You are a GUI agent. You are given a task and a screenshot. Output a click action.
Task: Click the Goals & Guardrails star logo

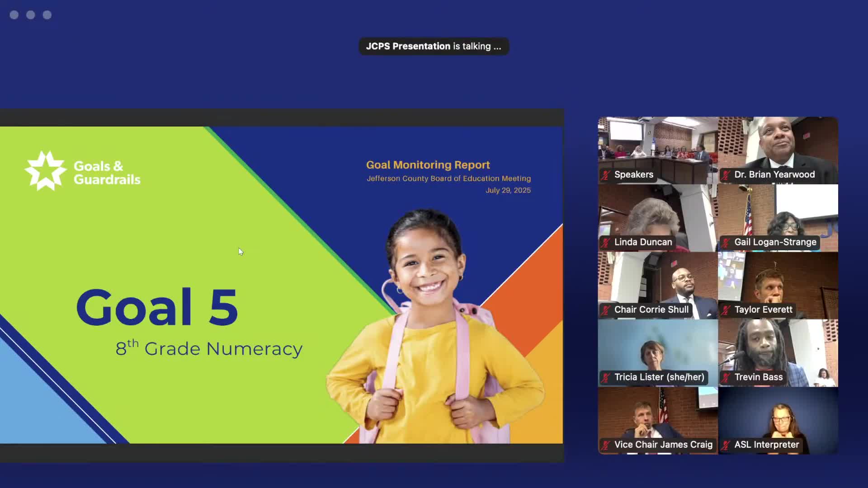pos(45,171)
